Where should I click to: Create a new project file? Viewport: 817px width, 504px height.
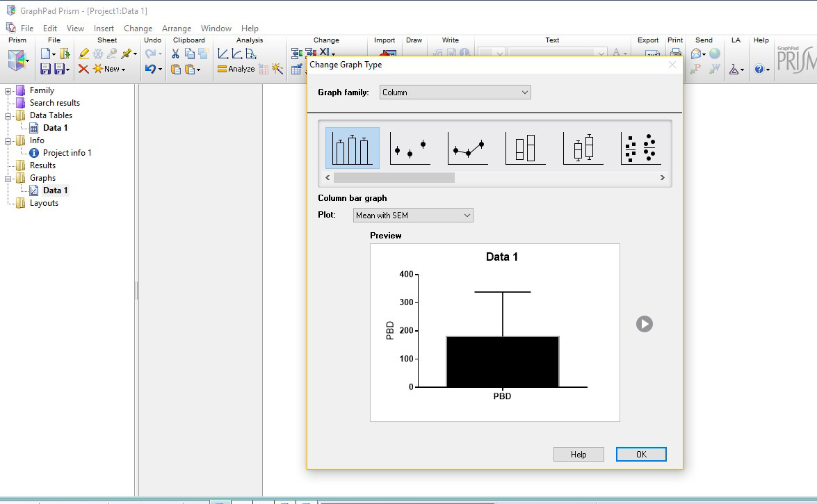click(x=46, y=54)
